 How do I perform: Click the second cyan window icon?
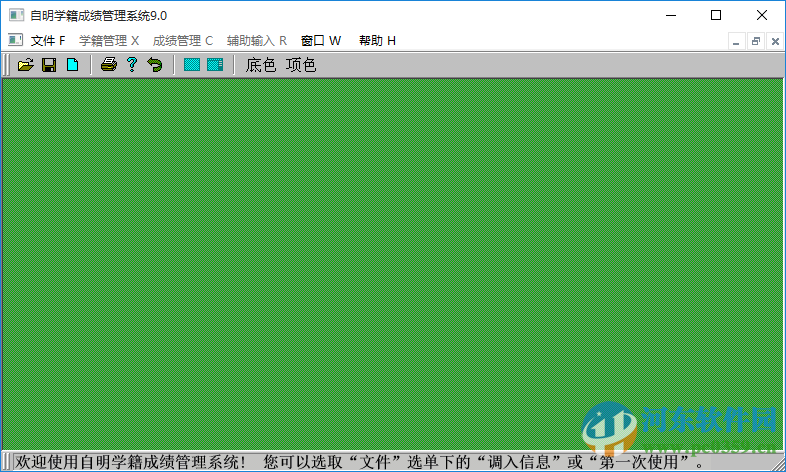click(x=215, y=65)
